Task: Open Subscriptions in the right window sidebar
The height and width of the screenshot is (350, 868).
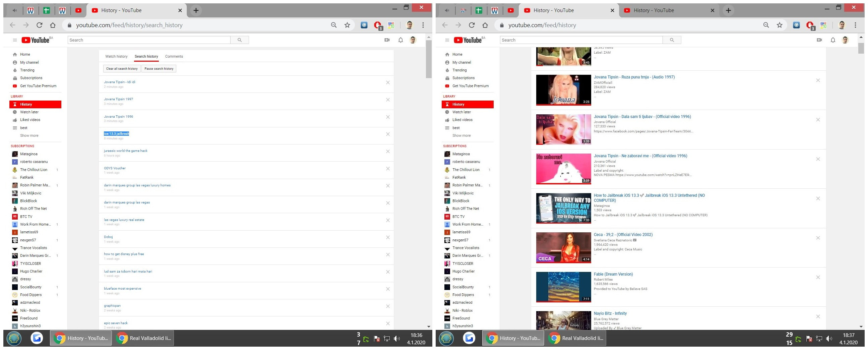Action: pyautogui.click(x=463, y=78)
